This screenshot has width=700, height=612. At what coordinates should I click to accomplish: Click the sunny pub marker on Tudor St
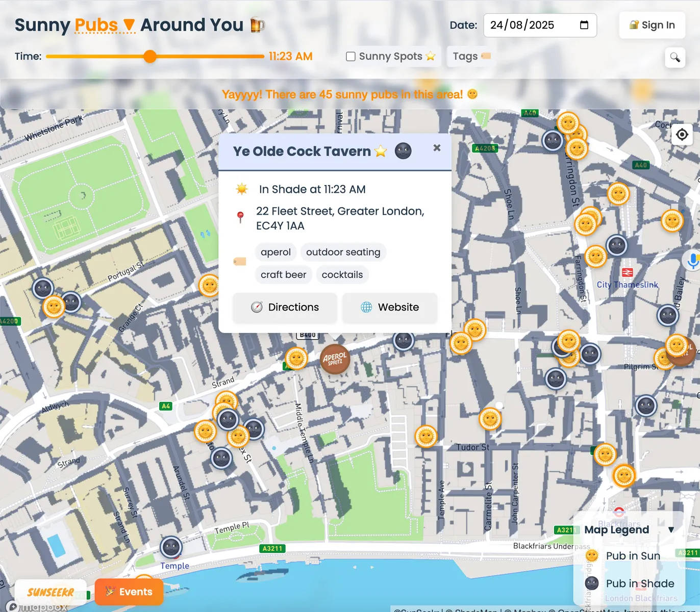pyautogui.click(x=490, y=419)
